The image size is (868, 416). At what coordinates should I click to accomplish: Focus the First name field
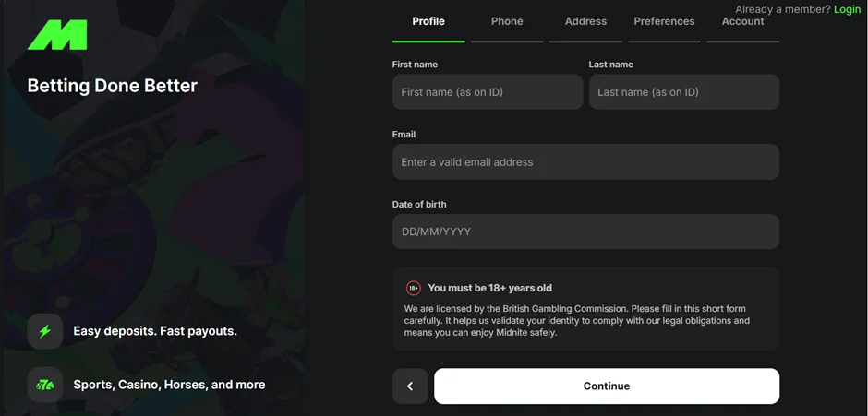click(488, 92)
